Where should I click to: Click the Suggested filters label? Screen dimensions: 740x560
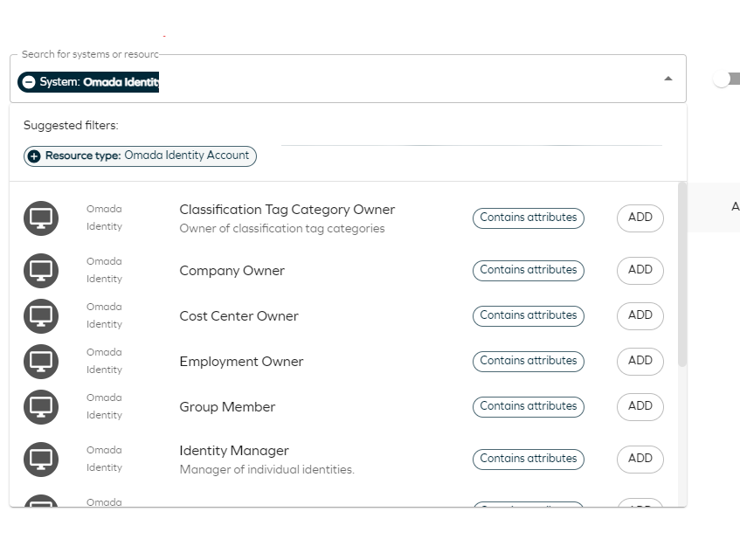71,126
